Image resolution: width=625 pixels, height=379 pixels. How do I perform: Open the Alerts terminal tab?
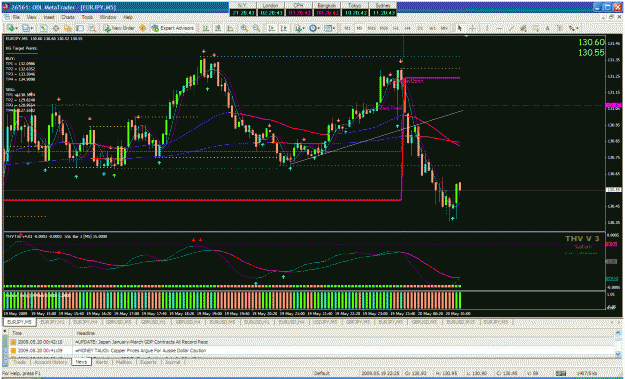pyautogui.click(x=102, y=362)
